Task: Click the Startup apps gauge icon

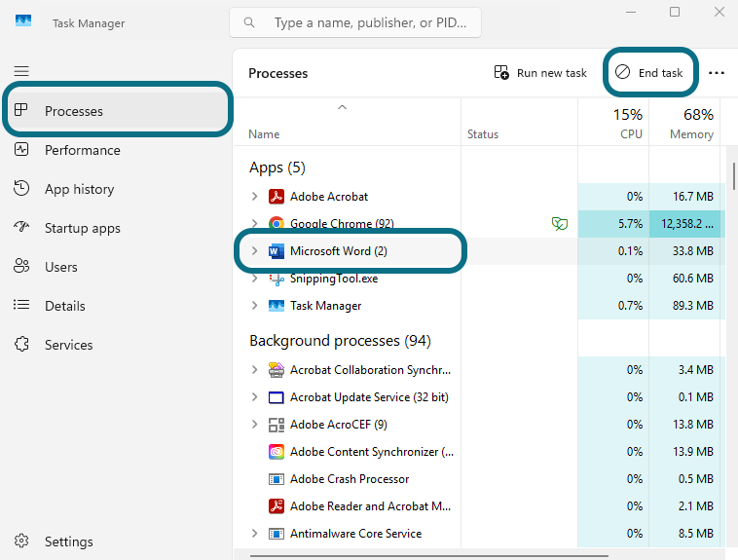Action: [x=21, y=227]
